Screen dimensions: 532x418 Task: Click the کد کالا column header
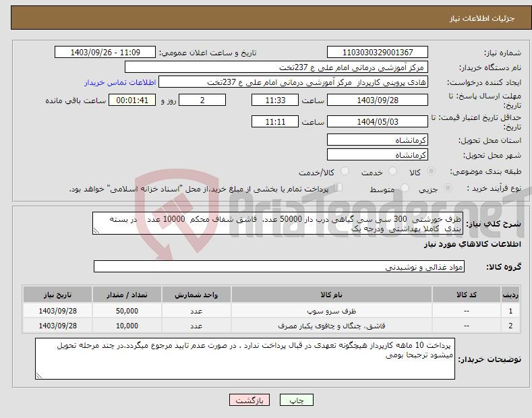click(467, 295)
